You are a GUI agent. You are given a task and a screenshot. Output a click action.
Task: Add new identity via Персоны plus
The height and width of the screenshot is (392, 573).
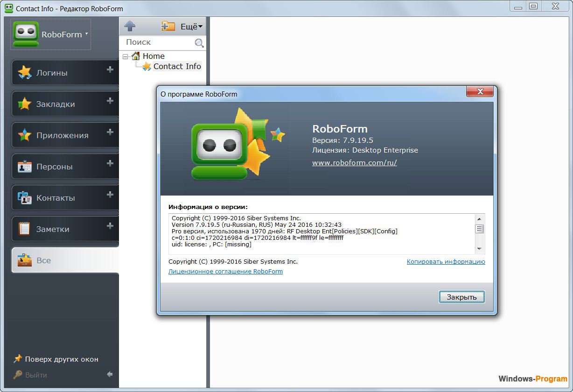(110, 163)
